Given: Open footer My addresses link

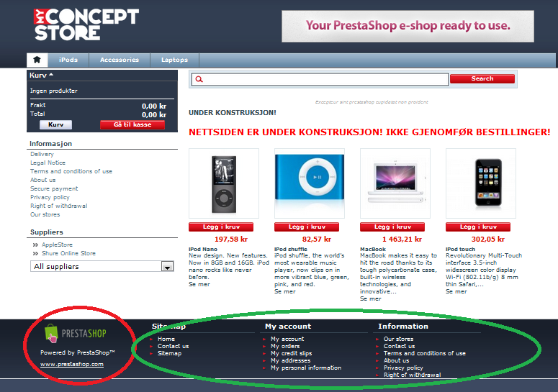Looking at the screenshot, I should 290,360.
